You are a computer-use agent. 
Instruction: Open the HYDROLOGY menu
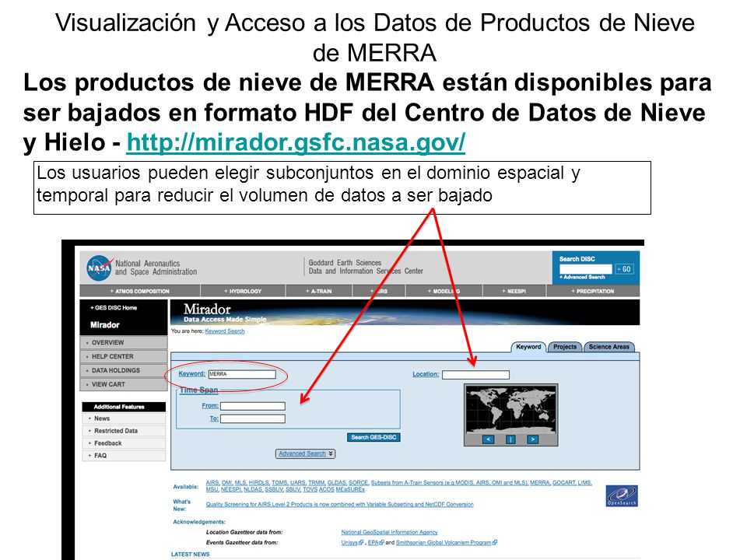coord(243,291)
